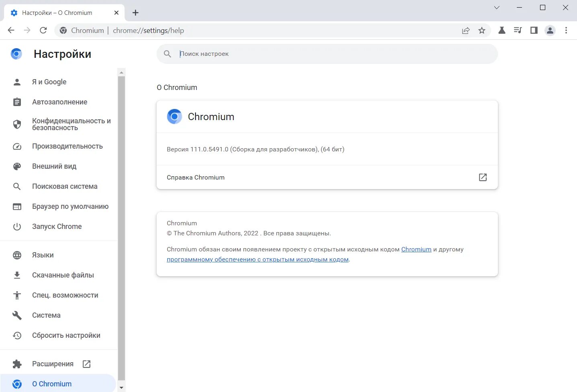Select О Chromium in sidebar
Screen dimensions: 577x392
58,384
